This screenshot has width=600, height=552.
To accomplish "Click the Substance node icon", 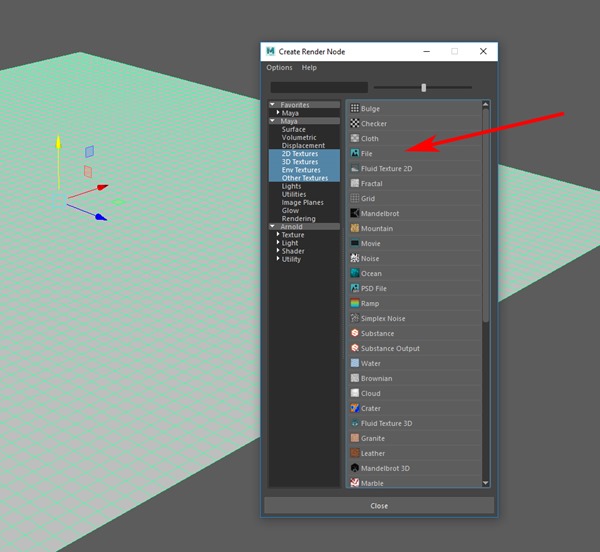I will pyautogui.click(x=355, y=333).
